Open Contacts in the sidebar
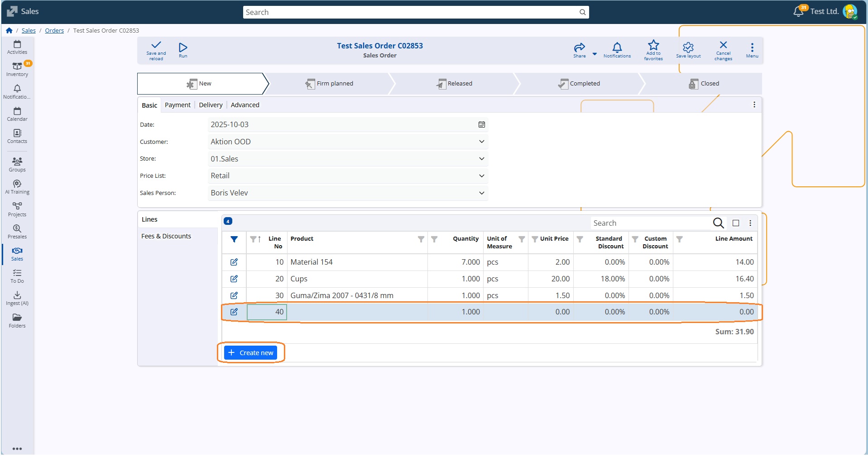This screenshot has height=456, width=868. coord(17,136)
